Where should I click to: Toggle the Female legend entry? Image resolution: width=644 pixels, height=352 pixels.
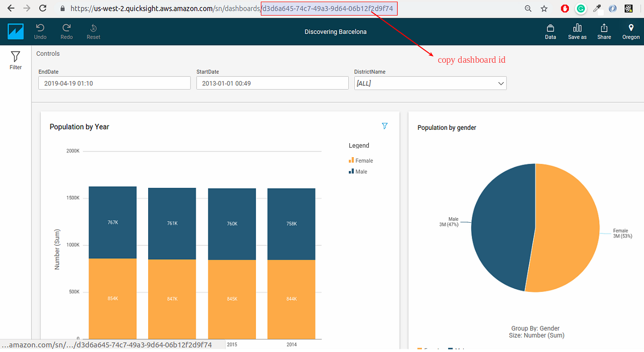point(361,160)
